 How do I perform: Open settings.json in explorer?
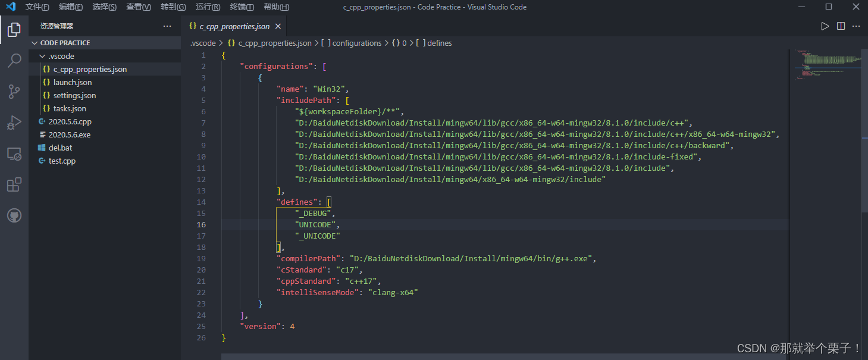[104, 95]
